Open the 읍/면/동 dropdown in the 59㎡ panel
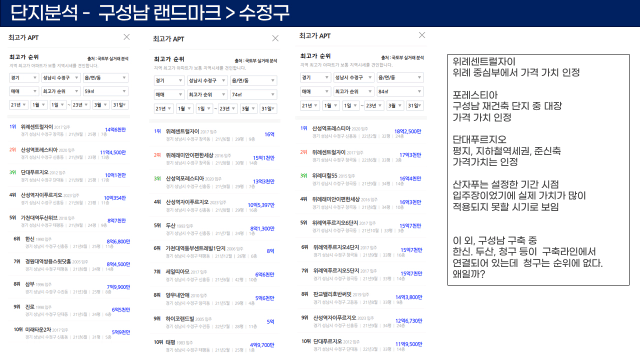 click(106, 78)
